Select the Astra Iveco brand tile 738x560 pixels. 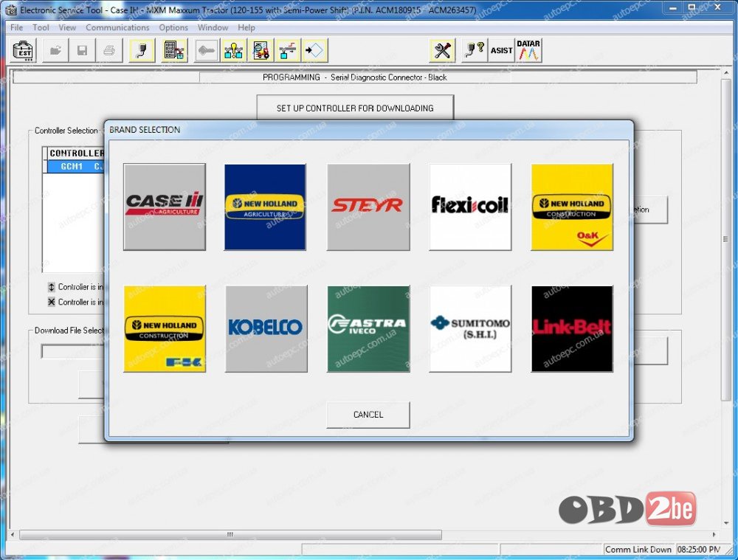click(x=368, y=328)
